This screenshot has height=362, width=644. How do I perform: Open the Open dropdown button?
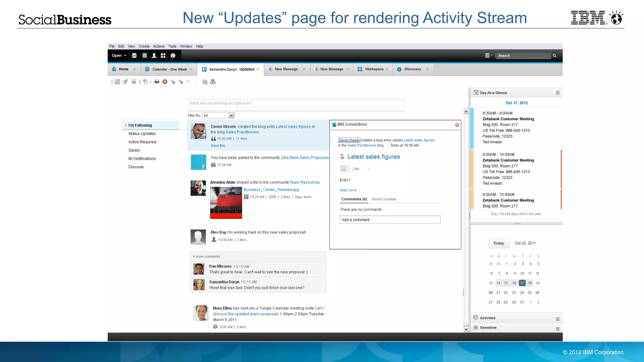click(x=119, y=56)
